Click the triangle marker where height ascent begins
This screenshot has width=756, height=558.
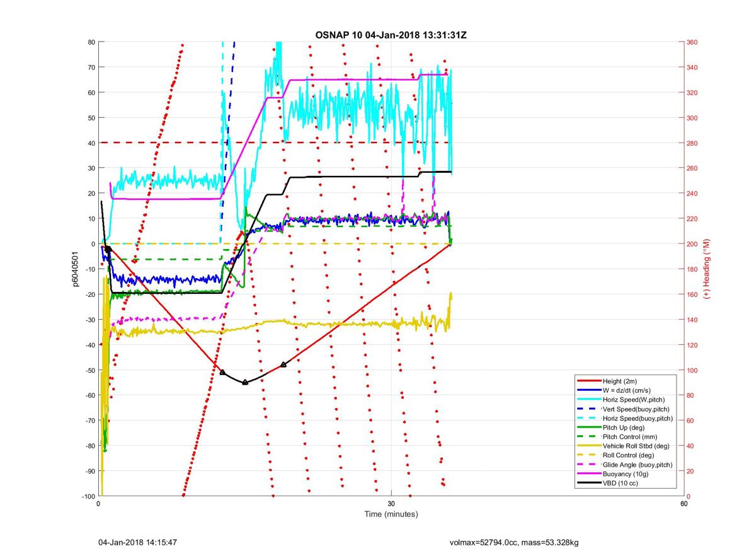[283, 364]
